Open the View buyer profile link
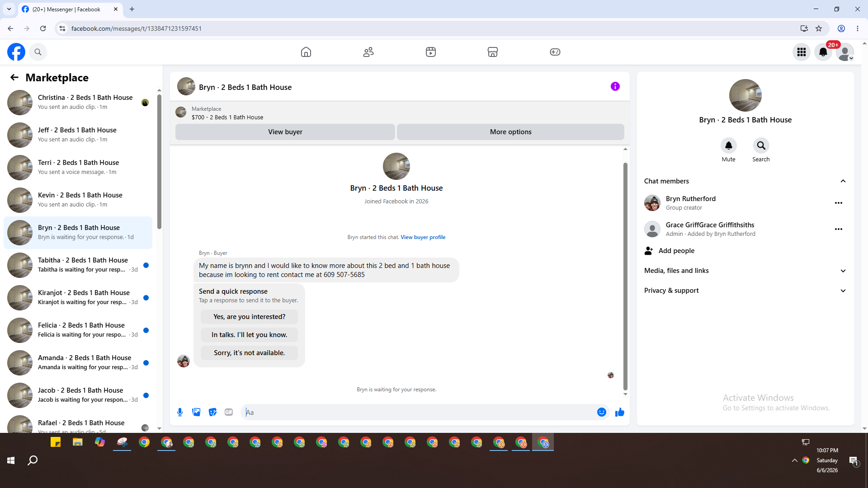 (423, 237)
